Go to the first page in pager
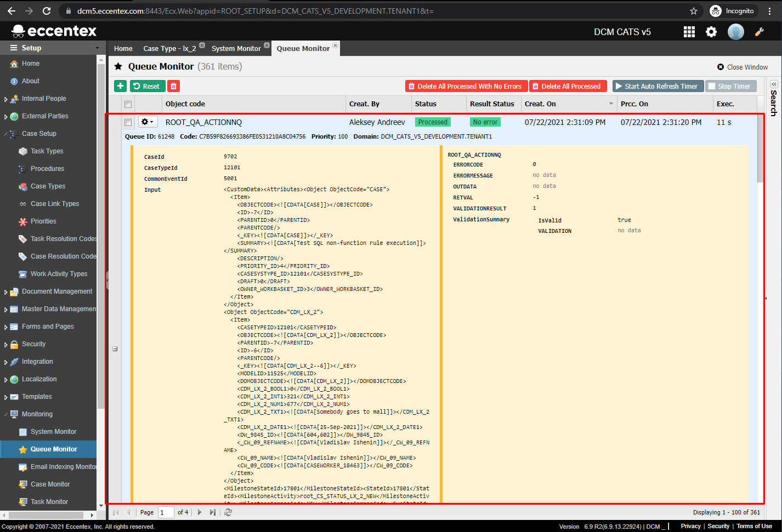The image size is (782, 532). tap(116, 512)
